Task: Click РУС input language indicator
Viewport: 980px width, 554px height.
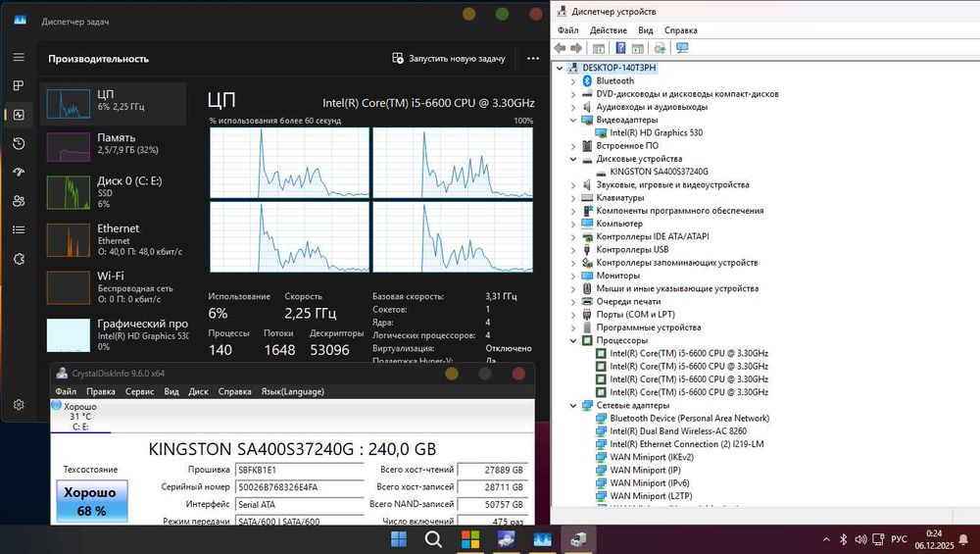Action: 899,539
